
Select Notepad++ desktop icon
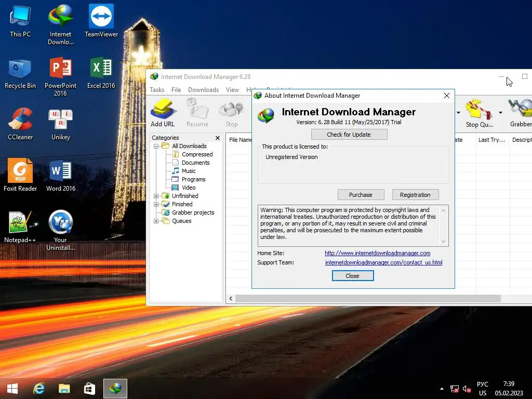point(20,227)
